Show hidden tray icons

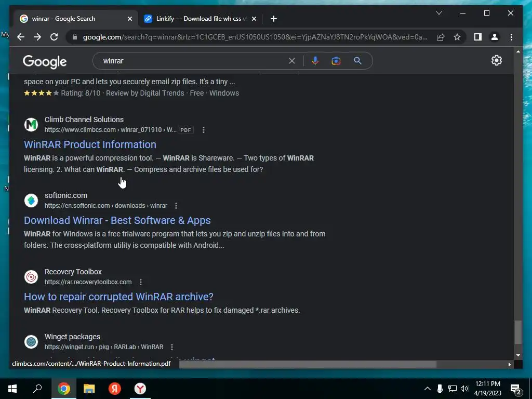coord(428,389)
